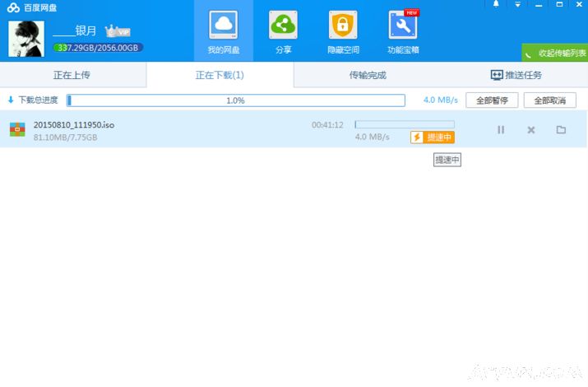
Task: Click the username 银月
Action: 74,30
